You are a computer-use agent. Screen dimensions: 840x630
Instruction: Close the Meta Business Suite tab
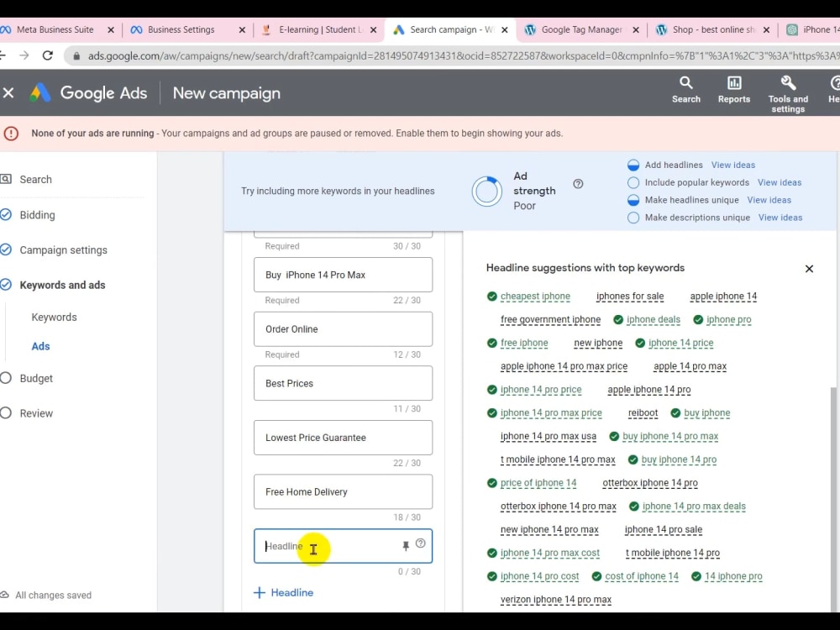[x=111, y=30]
